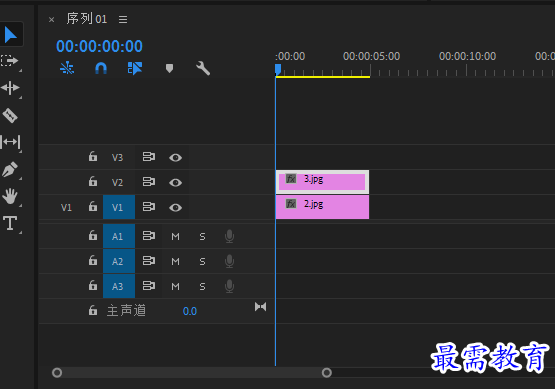555x389 pixels.
Task: Toggle snap magnet in timeline
Action: (x=101, y=68)
